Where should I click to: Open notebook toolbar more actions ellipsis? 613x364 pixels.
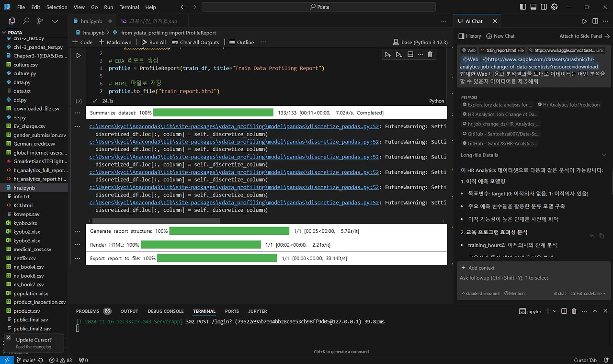pos(263,42)
